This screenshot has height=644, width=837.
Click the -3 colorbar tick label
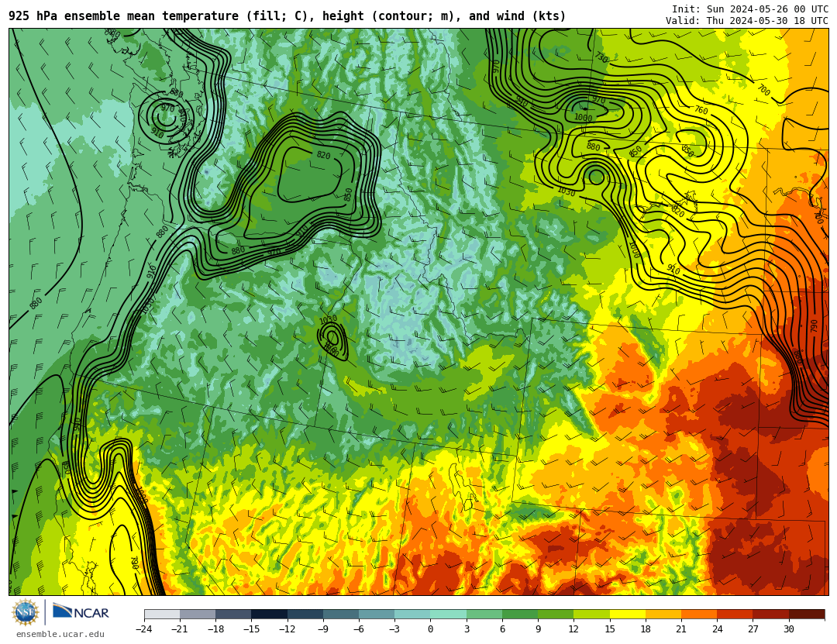[x=394, y=629]
